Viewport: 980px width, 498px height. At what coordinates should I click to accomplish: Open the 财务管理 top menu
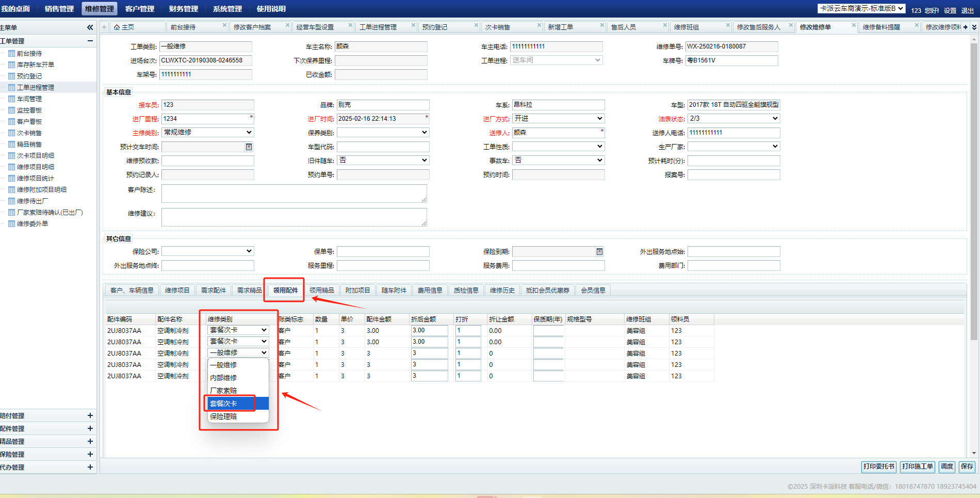pos(183,9)
